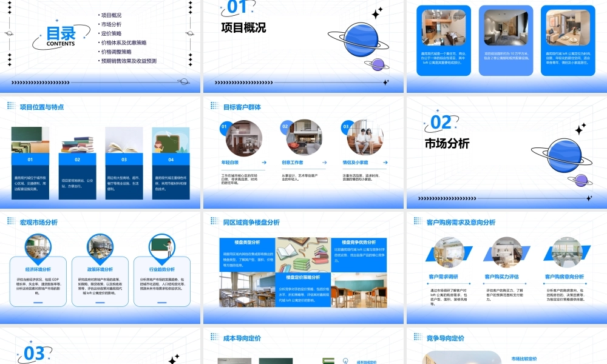Click the 政策环境分析 card title
Screen dimensions: 607x364
[100, 269]
